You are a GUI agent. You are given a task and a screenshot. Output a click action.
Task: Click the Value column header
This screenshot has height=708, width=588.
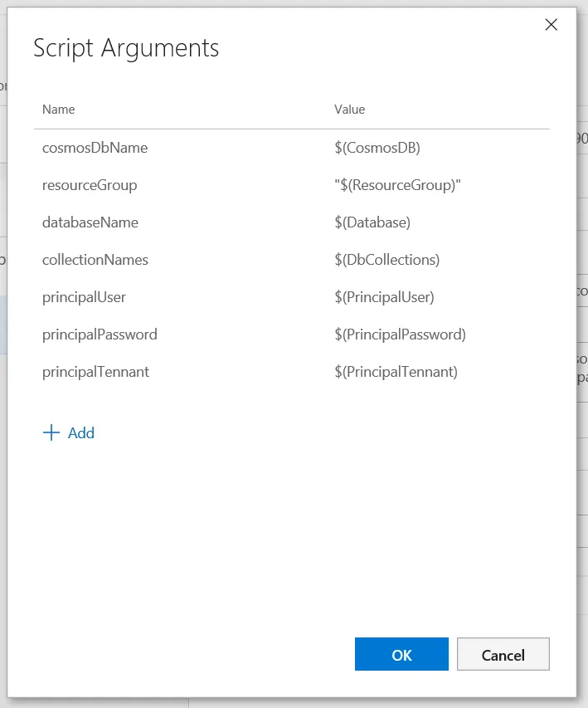pos(349,110)
